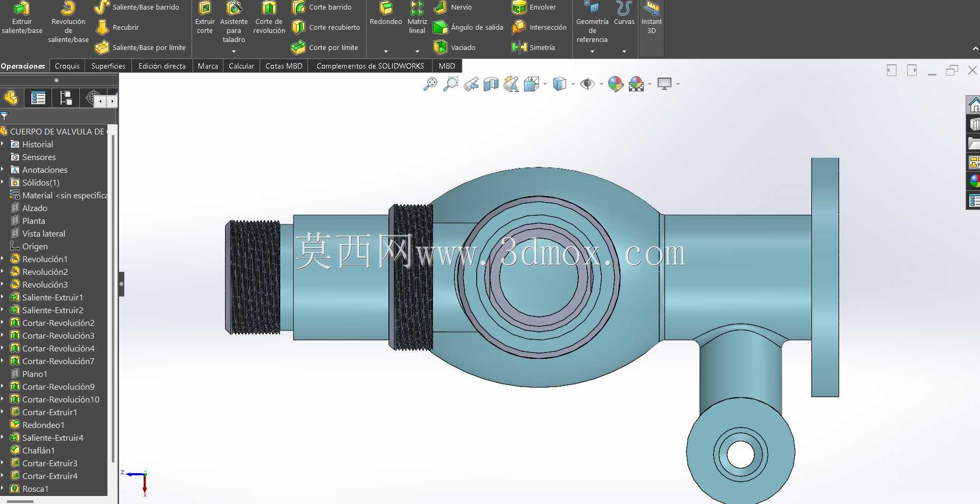Image resolution: width=980 pixels, height=504 pixels.
Task: Choose Revolución de saliente/base tool
Action: pyautogui.click(x=68, y=22)
